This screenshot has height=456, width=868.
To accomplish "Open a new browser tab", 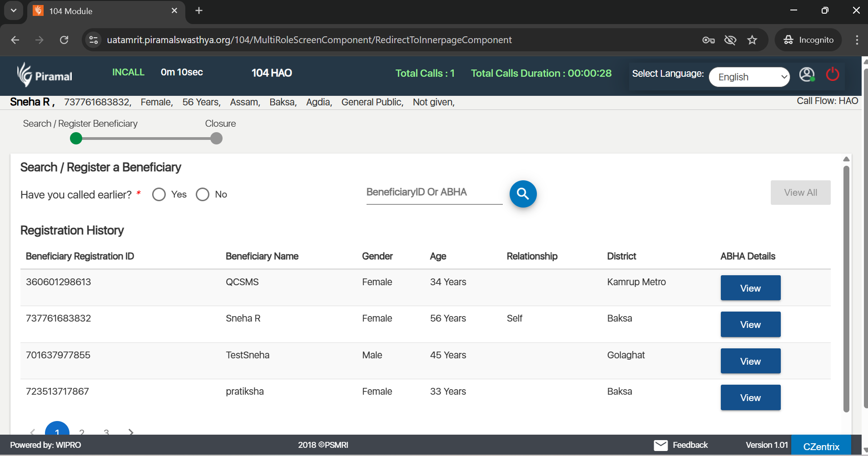I will (x=199, y=10).
